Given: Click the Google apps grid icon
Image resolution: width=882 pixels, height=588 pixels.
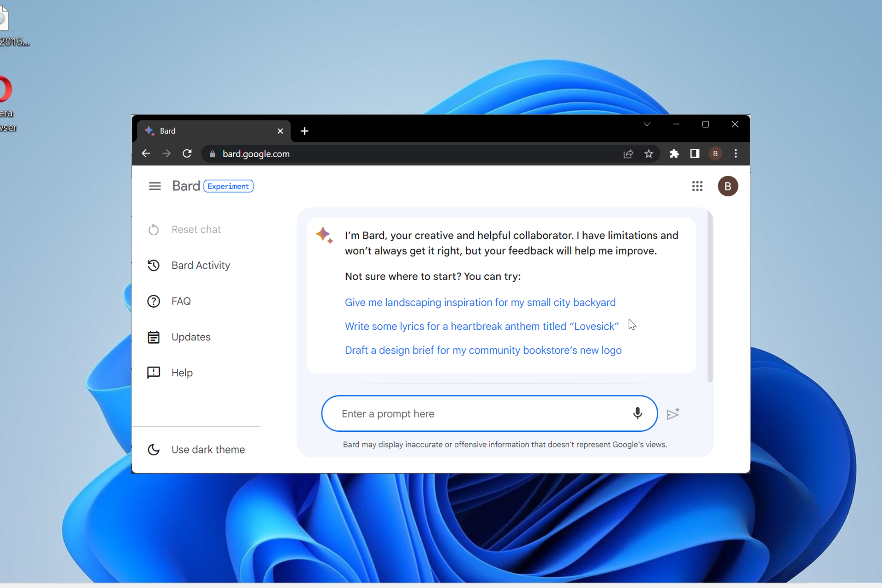Looking at the screenshot, I should (x=697, y=186).
